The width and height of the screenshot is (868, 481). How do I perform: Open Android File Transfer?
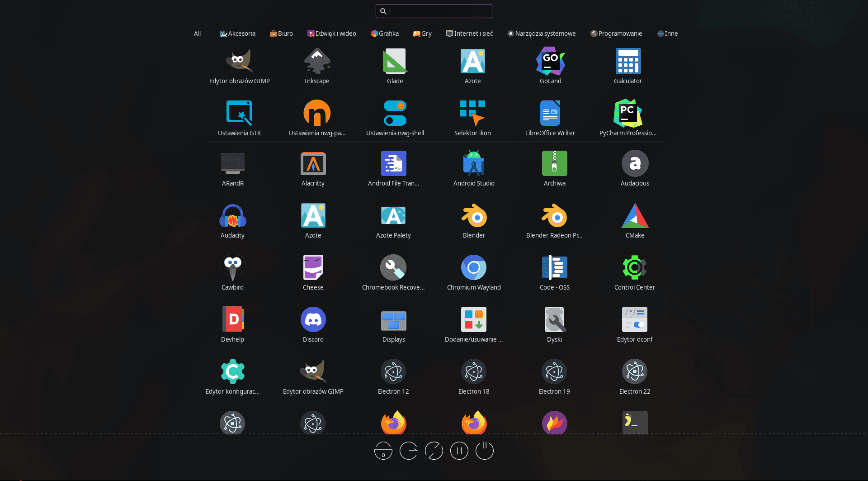pos(394,168)
